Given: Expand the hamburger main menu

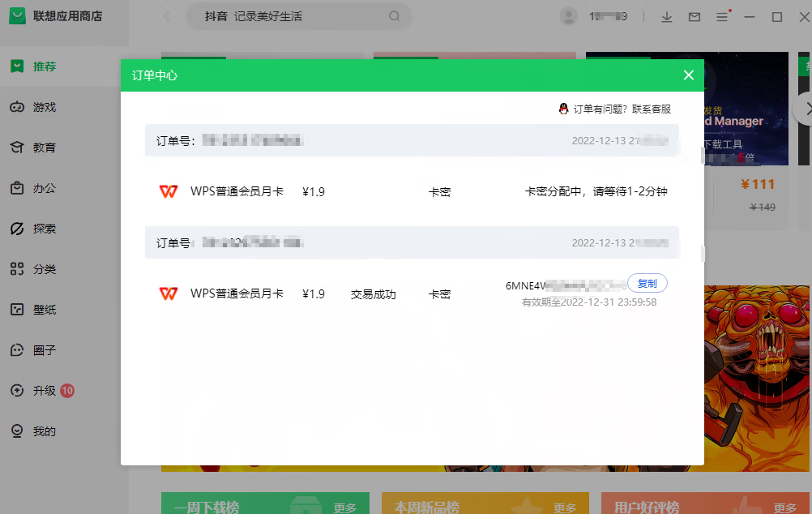Looking at the screenshot, I should pos(722,17).
